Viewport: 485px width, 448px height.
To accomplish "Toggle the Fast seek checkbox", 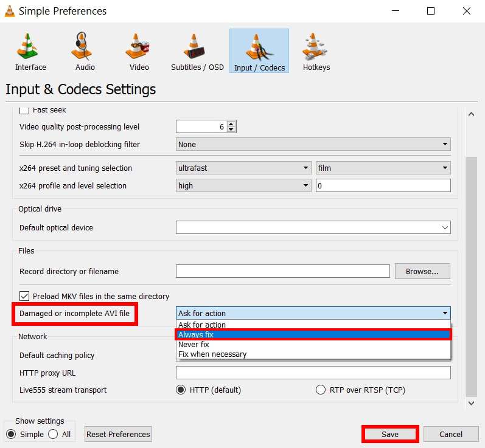I will tap(24, 110).
